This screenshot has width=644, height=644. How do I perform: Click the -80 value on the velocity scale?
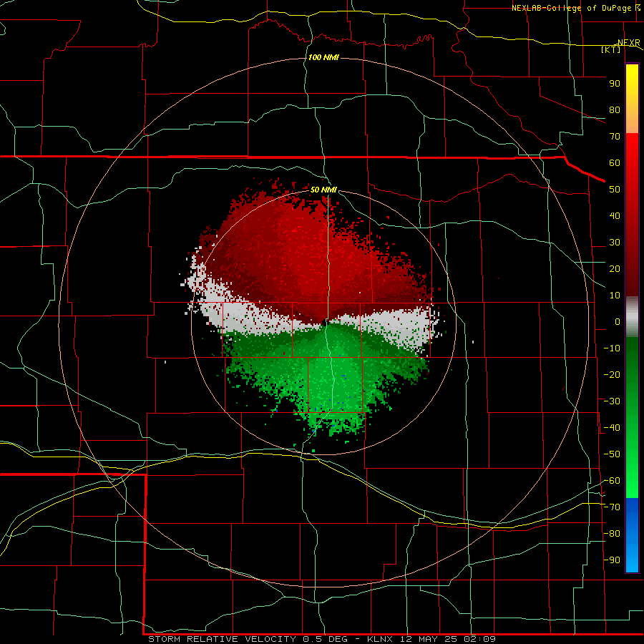[612, 534]
